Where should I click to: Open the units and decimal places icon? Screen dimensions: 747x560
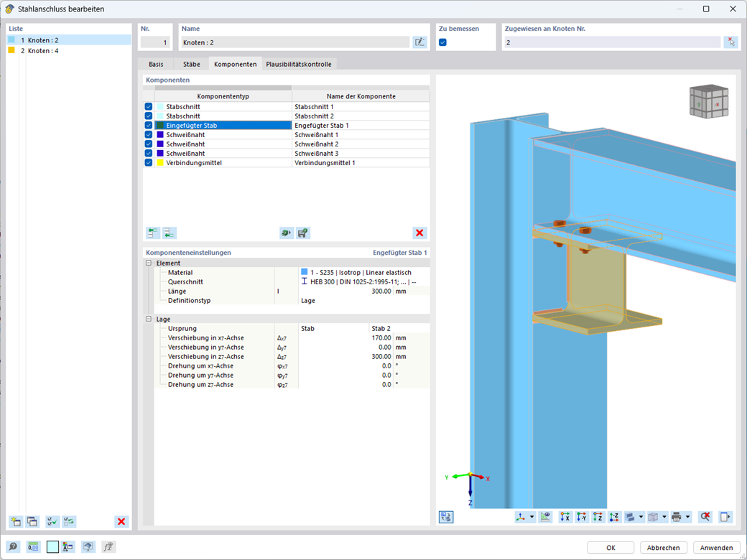(x=33, y=546)
